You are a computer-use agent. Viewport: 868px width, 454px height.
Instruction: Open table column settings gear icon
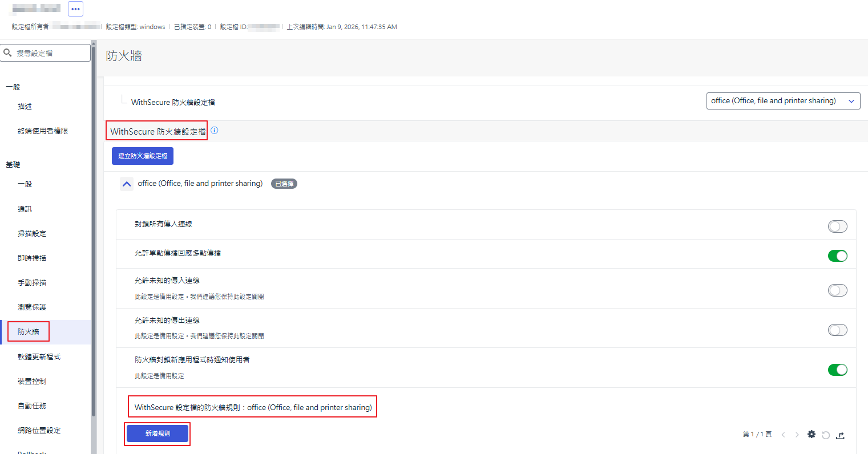(812, 435)
